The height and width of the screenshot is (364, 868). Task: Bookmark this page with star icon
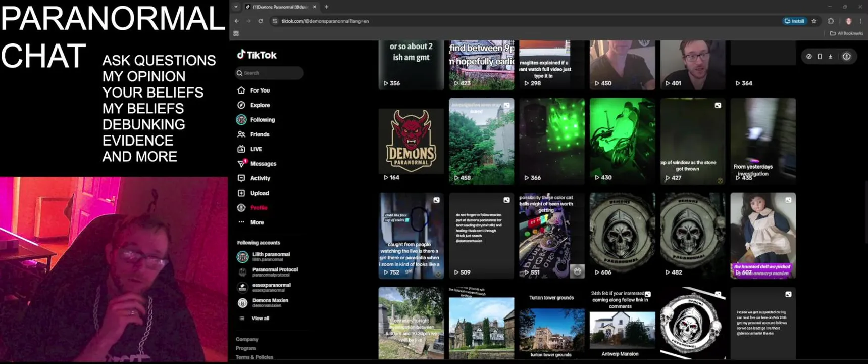tap(814, 21)
